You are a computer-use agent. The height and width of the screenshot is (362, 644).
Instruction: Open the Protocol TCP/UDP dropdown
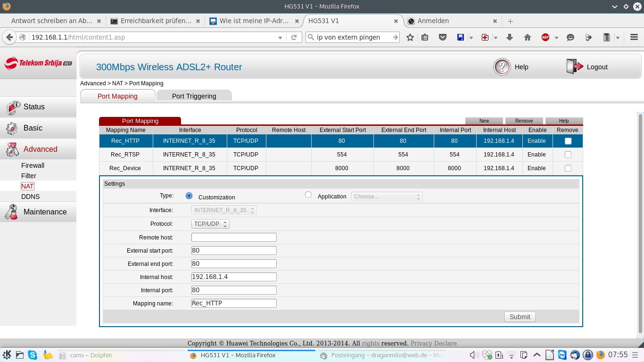[210, 224]
